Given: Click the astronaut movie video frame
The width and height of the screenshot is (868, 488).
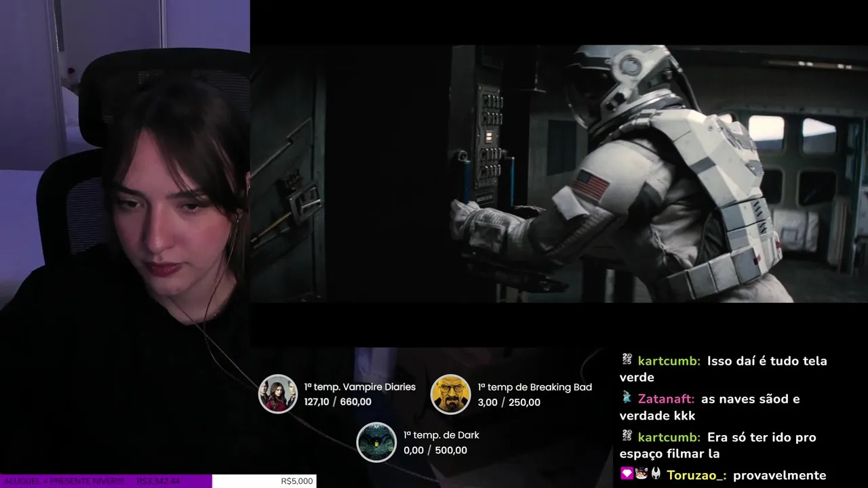Looking at the screenshot, I should [559, 174].
